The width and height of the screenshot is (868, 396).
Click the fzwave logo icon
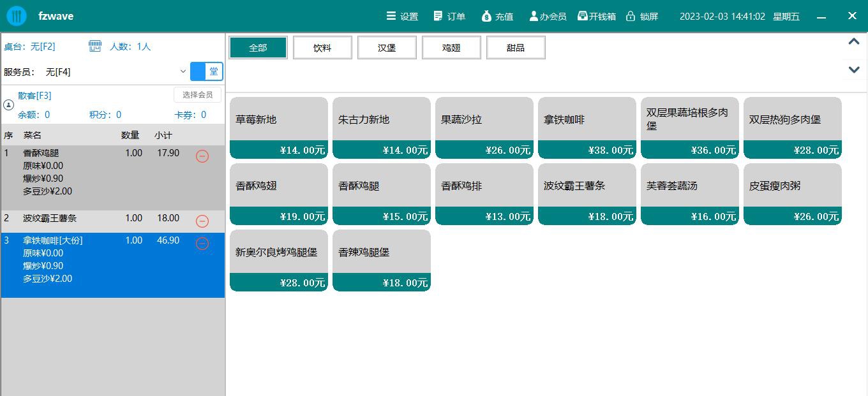(x=16, y=15)
